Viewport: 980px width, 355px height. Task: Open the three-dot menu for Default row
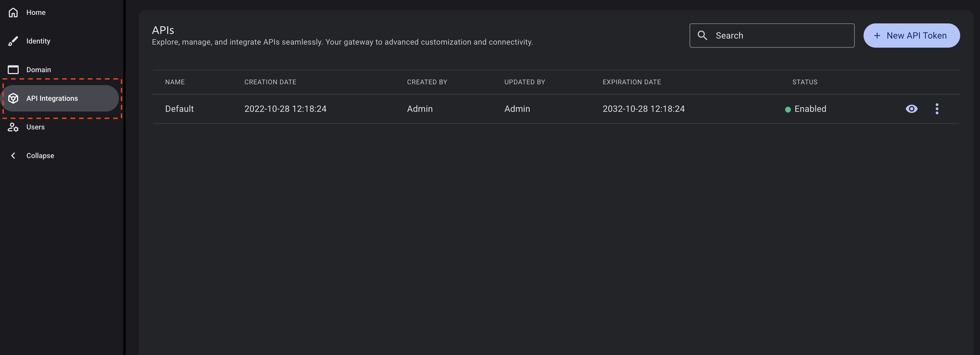coord(937,109)
